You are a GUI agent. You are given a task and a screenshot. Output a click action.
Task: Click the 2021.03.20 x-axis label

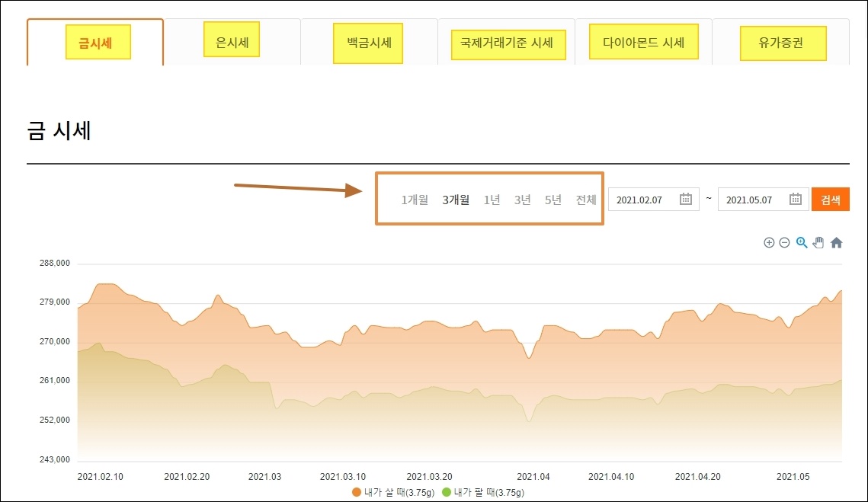tap(430, 477)
